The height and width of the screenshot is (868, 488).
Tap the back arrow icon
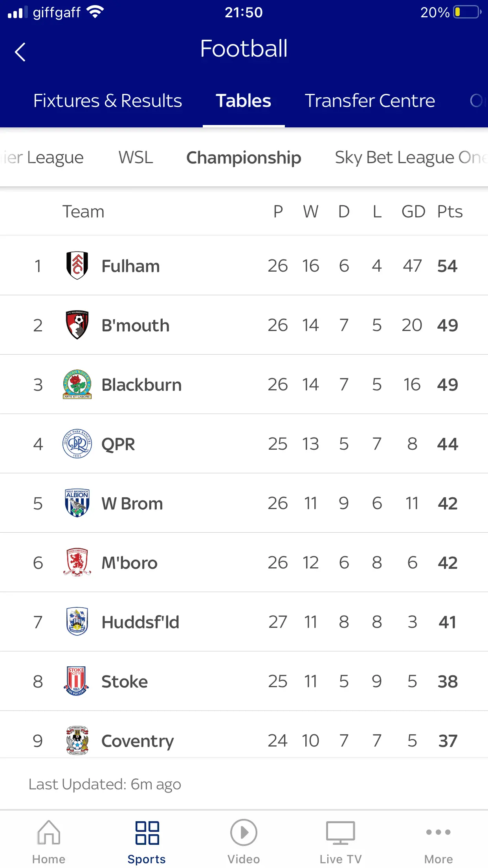20,52
